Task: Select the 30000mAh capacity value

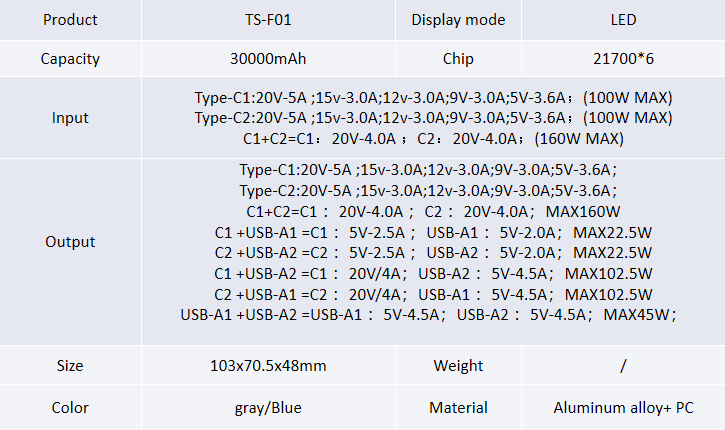Action: pyautogui.click(x=268, y=59)
